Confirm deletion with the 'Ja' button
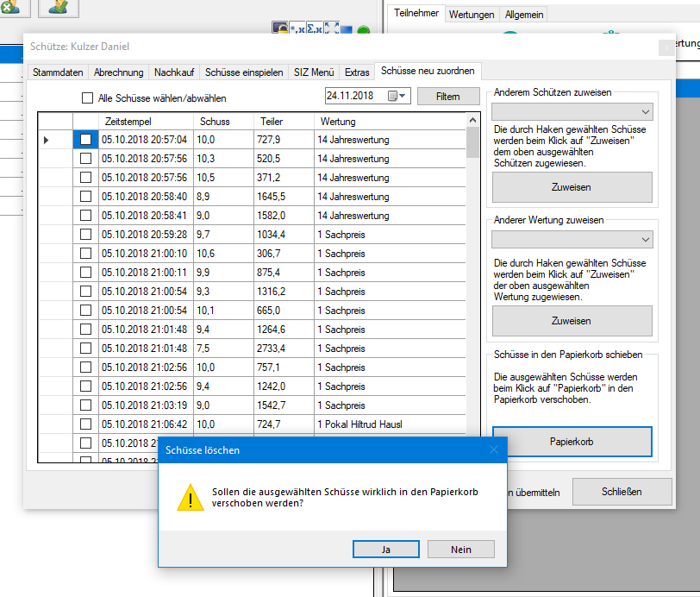Screen dimensions: 700x597 click(x=386, y=549)
